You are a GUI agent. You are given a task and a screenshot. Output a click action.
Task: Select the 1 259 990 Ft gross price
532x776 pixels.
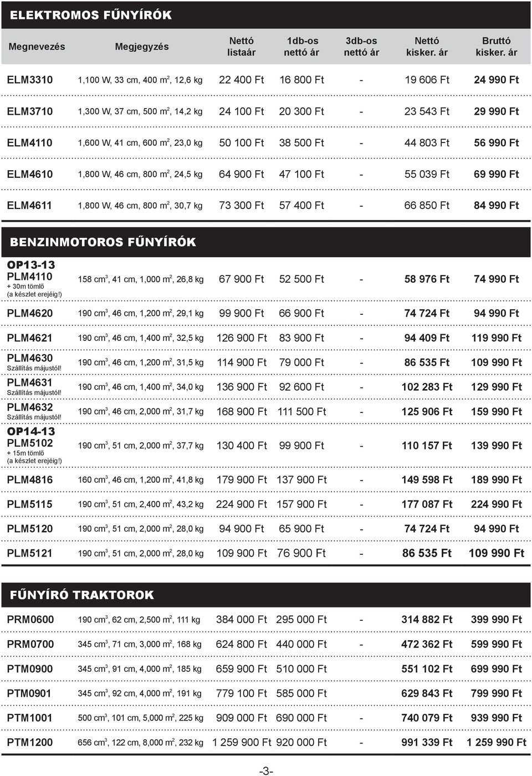[x=497, y=743]
